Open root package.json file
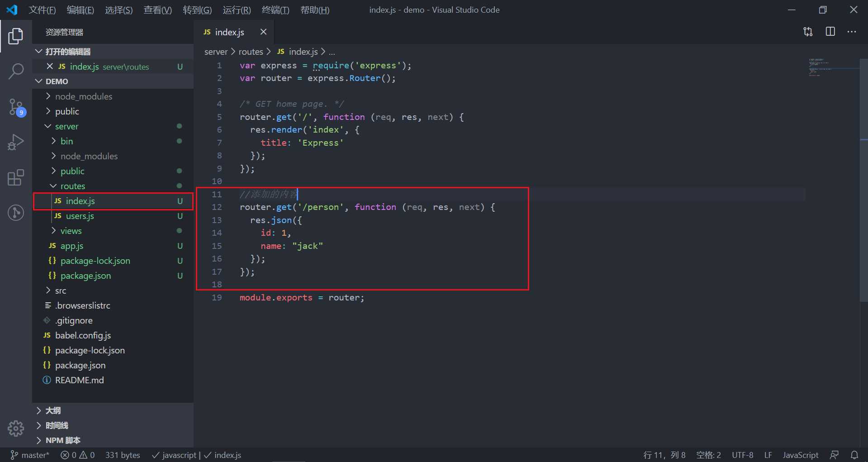Screen dimensions: 868x462 coord(113,365)
